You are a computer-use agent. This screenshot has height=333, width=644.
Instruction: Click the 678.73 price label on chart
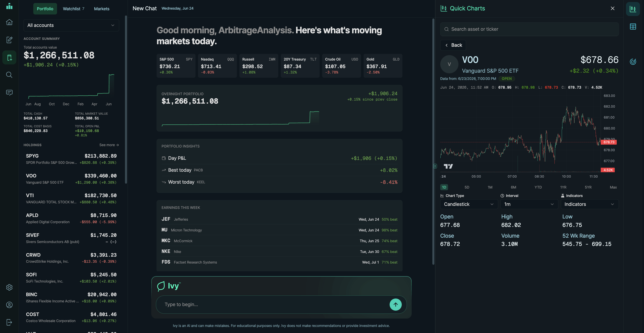[x=609, y=142]
